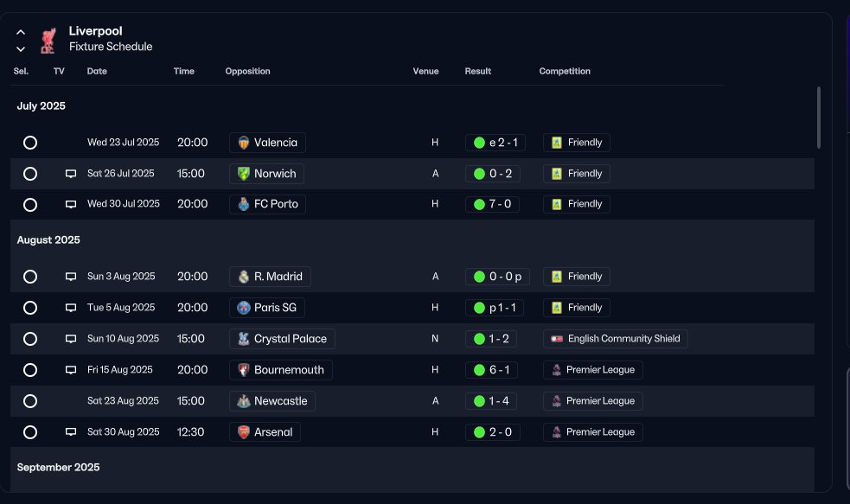Select the Valencia fixture radio circle
Viewport: 850px width, 504px height.
coord(30,143)
